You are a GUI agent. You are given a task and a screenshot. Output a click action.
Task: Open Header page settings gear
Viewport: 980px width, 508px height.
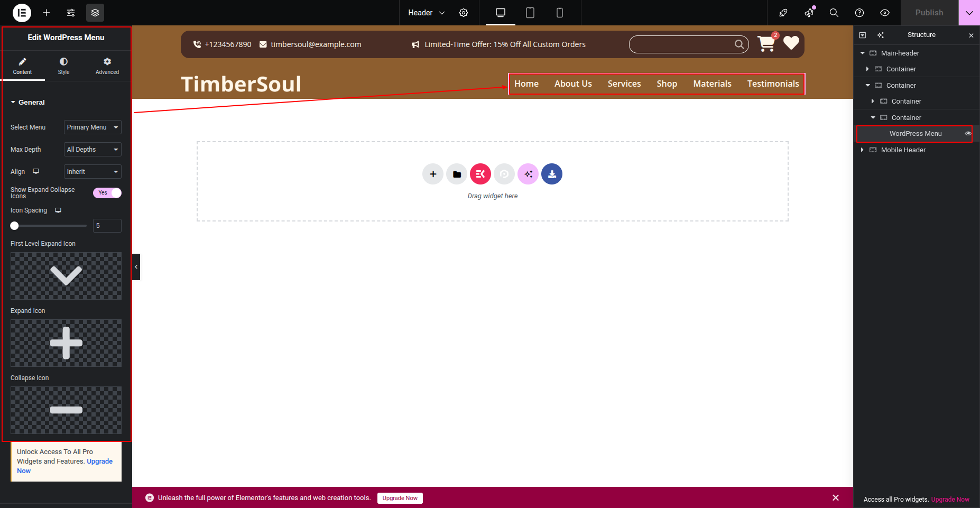tap(464, 13)
